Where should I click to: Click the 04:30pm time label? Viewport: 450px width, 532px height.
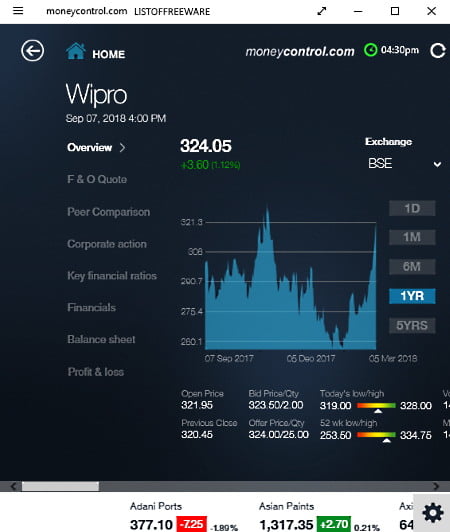pos(400,50)
